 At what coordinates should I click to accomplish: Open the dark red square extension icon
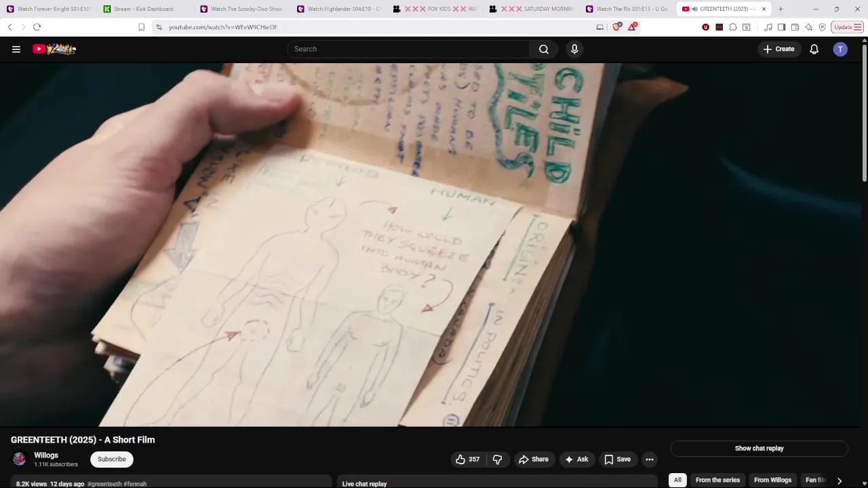click(x=719, y=27)
